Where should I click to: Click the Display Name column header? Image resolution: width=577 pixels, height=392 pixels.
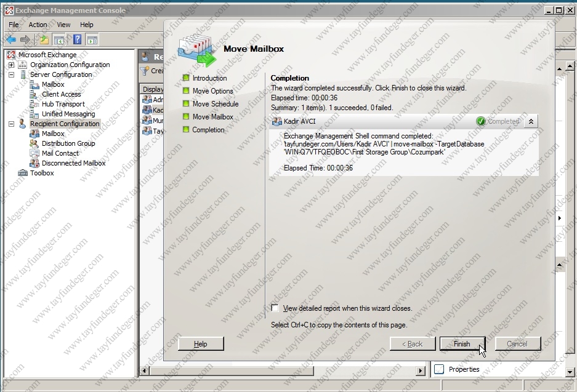pyautogui.click(x=152, y=89)
